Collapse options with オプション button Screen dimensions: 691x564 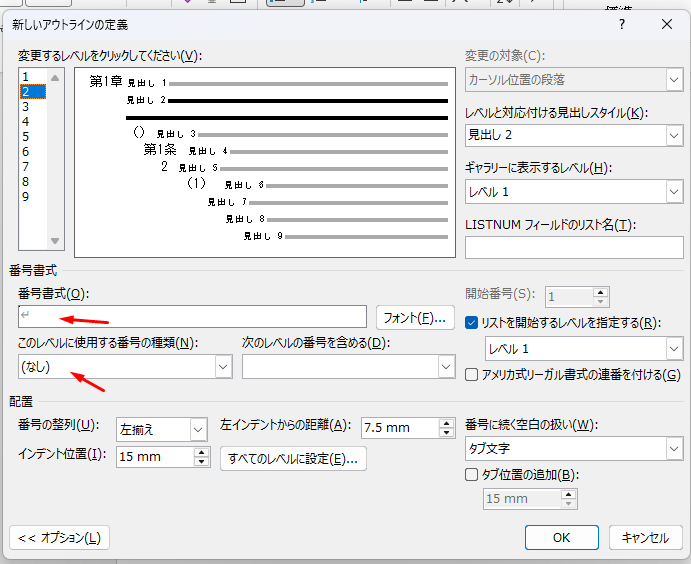(59, 537)
